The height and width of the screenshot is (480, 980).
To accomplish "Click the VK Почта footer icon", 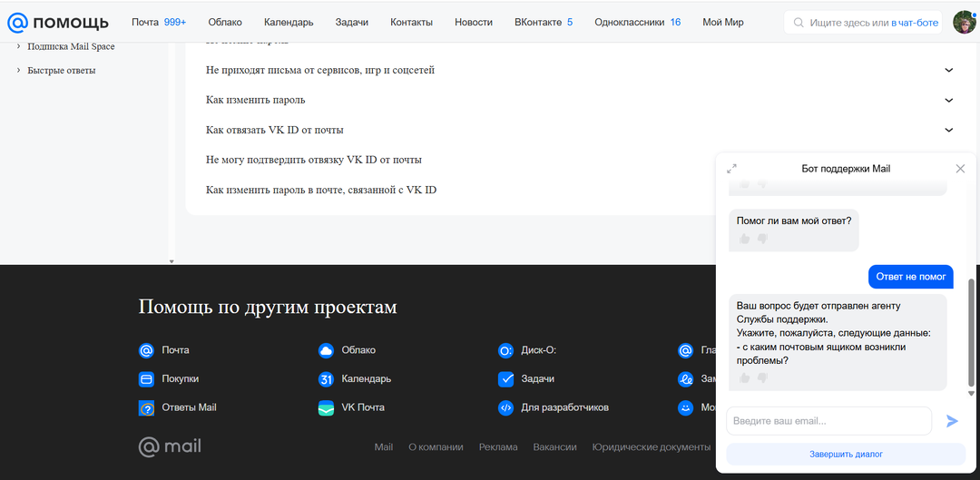I will pyautogui.click(x=327, y=408).
